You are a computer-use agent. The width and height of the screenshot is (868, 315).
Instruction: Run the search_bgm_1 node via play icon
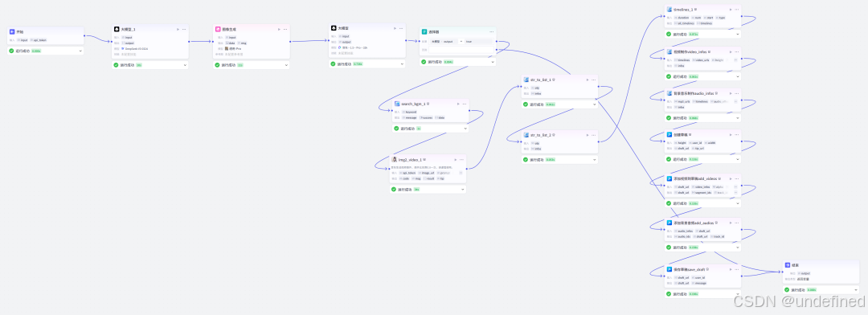coord(458,104)
